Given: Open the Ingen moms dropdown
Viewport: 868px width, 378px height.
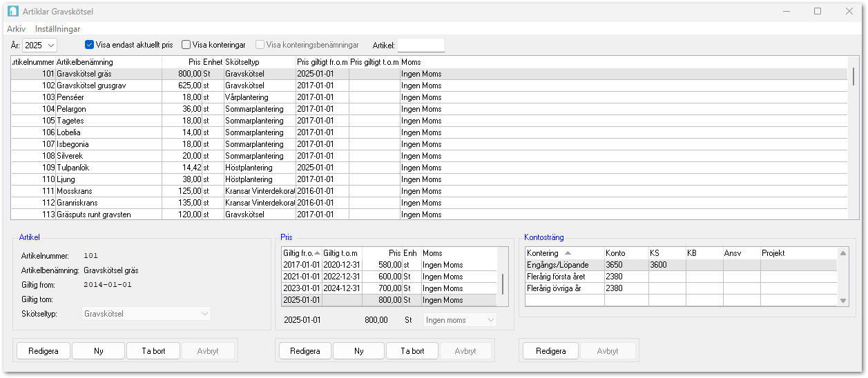Looking at the screenshot, I should pyautogui.click(x=460, y=320).
